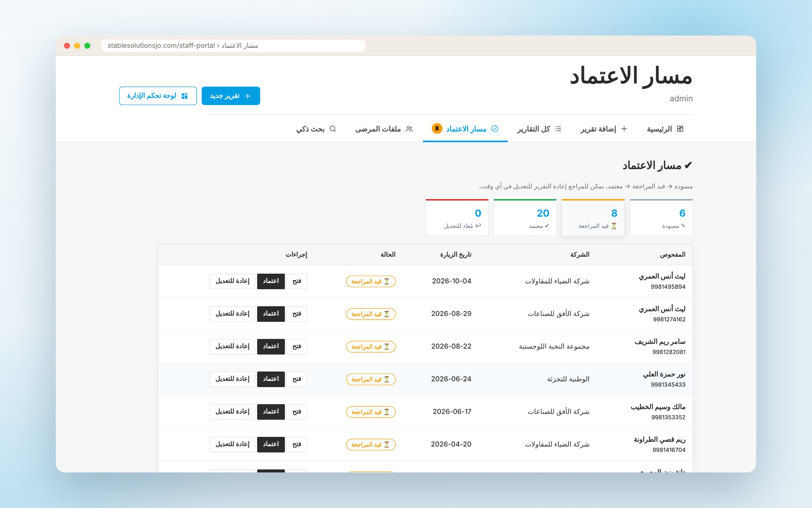Return the 2026-08-22 report using إعادة للتعديل
The width and height of the screenshot is (812, 508).
(x=232, y=347)
